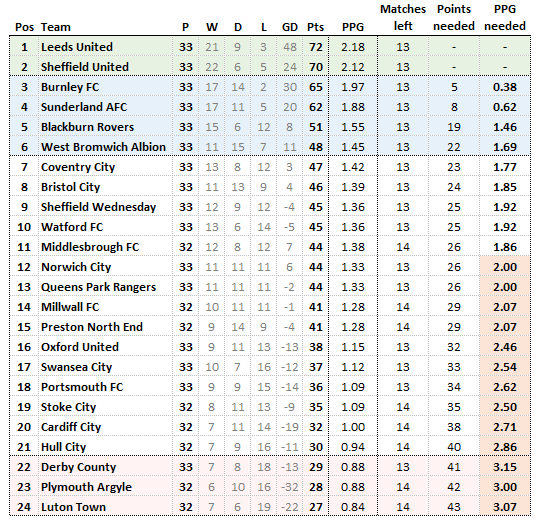Click Hull City's points needed value 40

pyautogui.click(x=454, y=447)
